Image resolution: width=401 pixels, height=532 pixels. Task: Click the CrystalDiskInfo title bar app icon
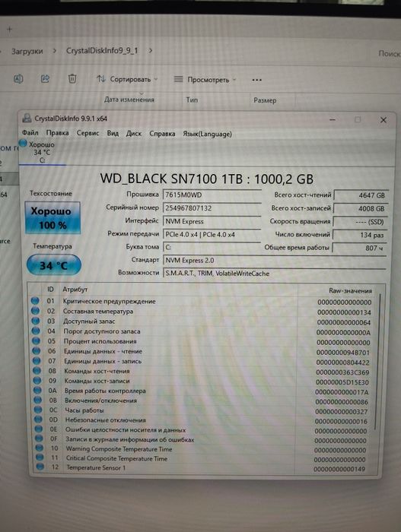point(27,118)
